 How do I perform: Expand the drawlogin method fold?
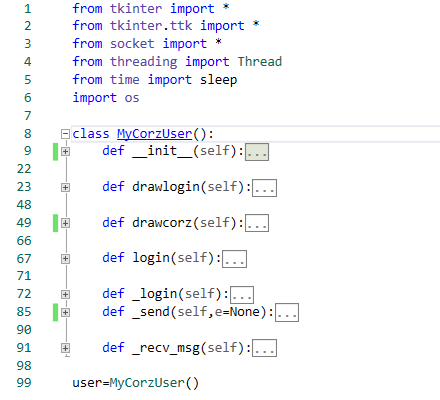(65, 187)
